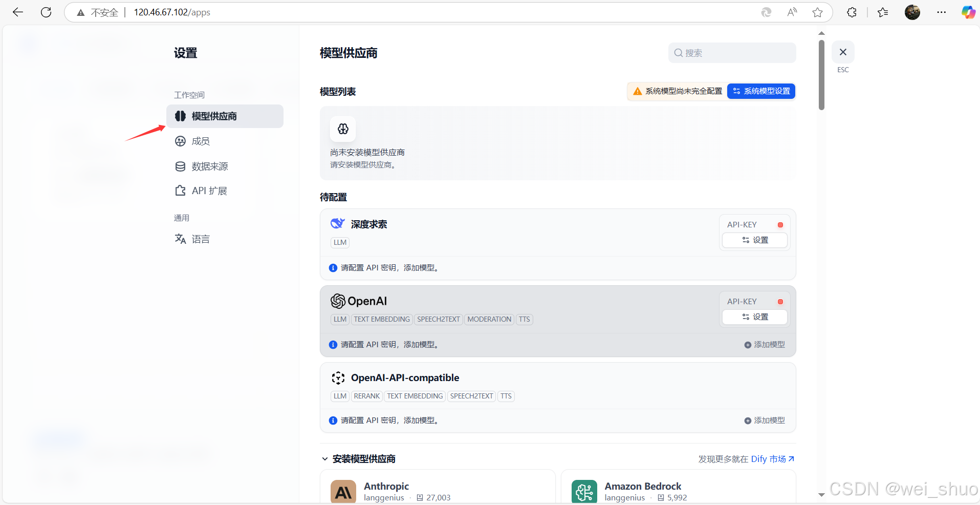Click the favorites star in the address bar
The width and height of the screenshot is (980, 505).
817,12
